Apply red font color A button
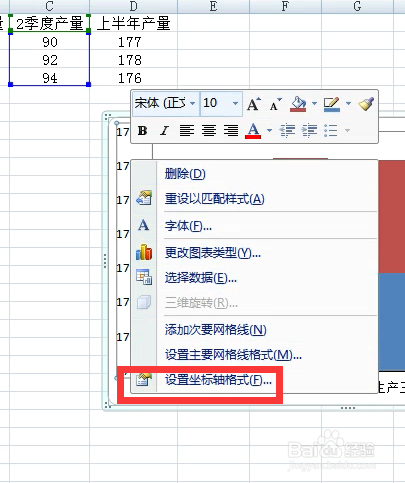The height and width of the screenshot is (483, 405). click(253, 131)
